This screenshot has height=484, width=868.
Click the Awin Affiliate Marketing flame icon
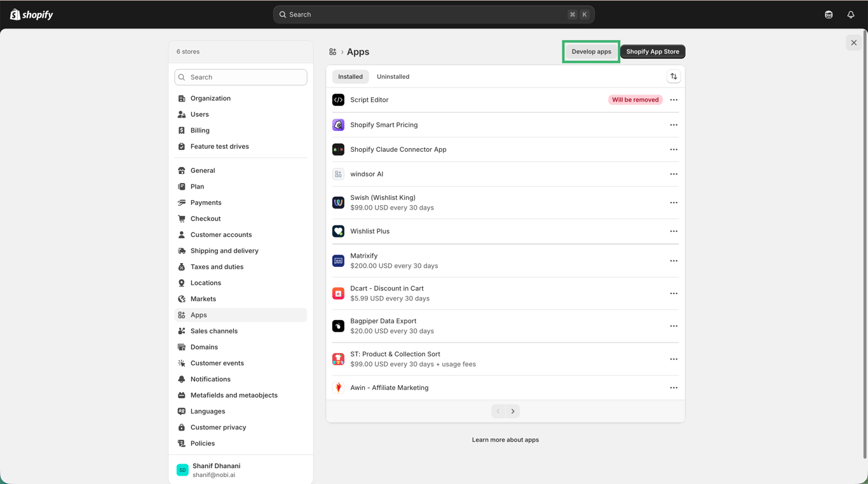coord(338,387)
